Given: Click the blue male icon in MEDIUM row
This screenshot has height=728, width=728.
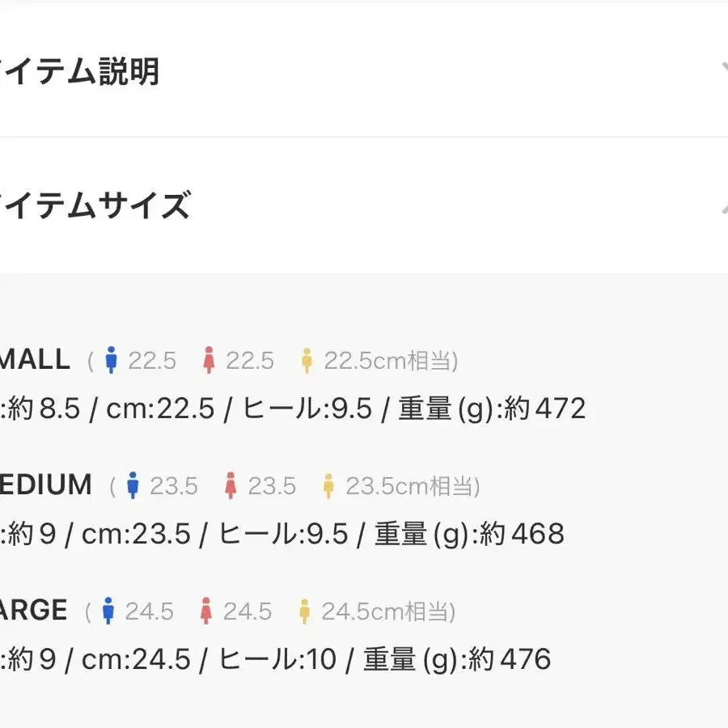Looking at the screenshot, I should point(133,485).
